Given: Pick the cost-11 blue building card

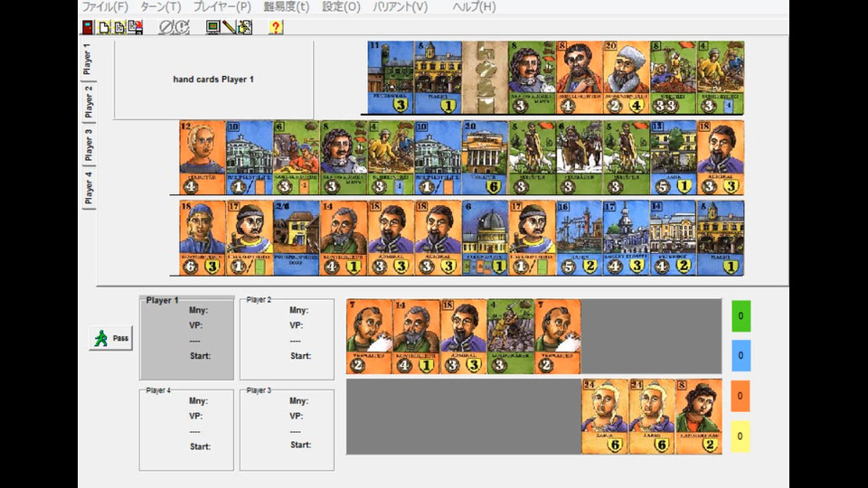Looking at the screenshot, I should tap(391, 78).
